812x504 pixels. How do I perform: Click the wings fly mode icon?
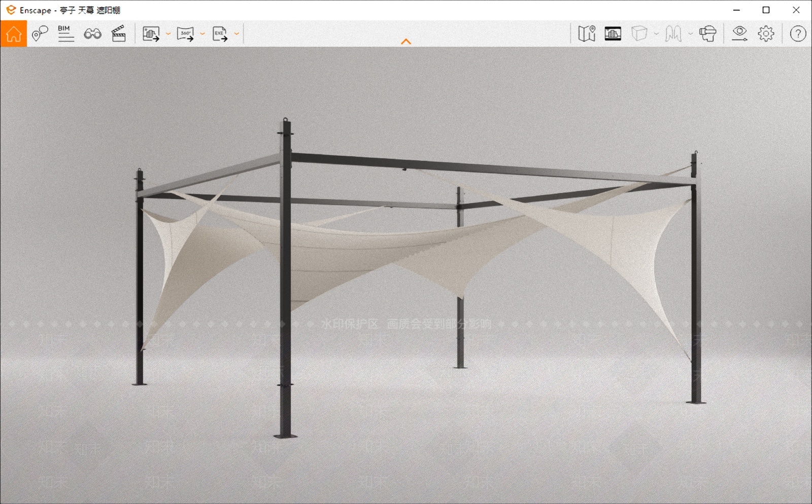pyautogui.click(x=673, y=34)
